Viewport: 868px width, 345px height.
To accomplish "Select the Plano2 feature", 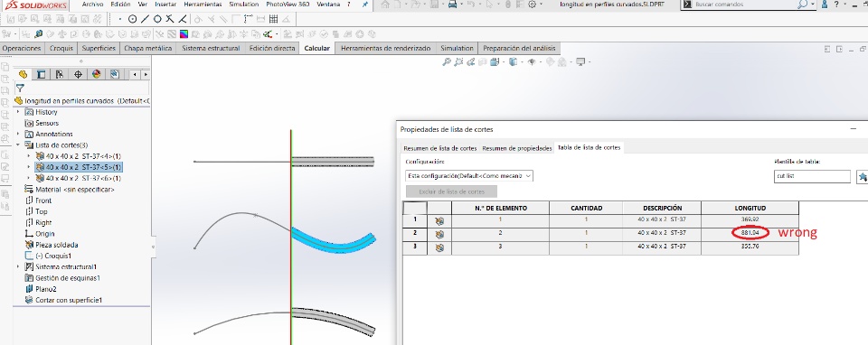I will tap(41, 289).
